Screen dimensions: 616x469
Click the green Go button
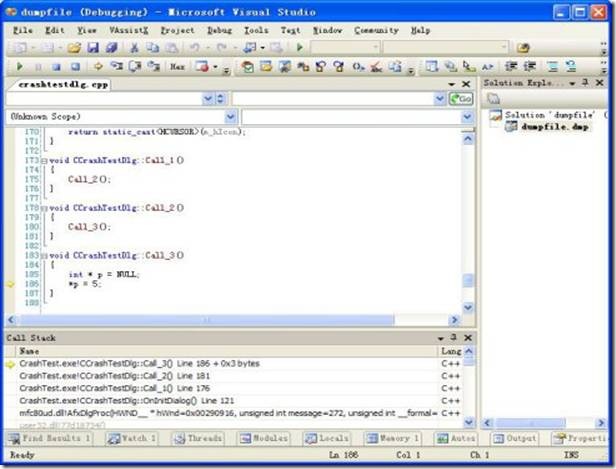click(x=461, y=99)
